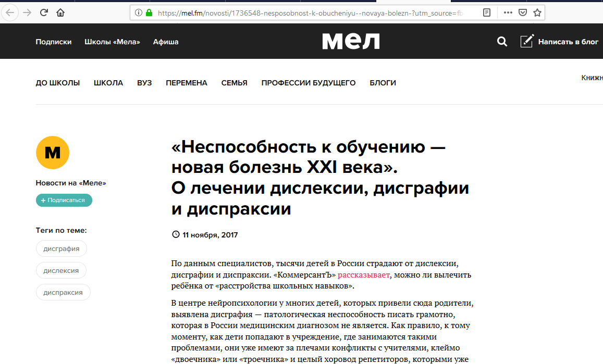Open «Школы «Мела»» in the top bar
Screen dimensions: 603x364
point(112,42)
